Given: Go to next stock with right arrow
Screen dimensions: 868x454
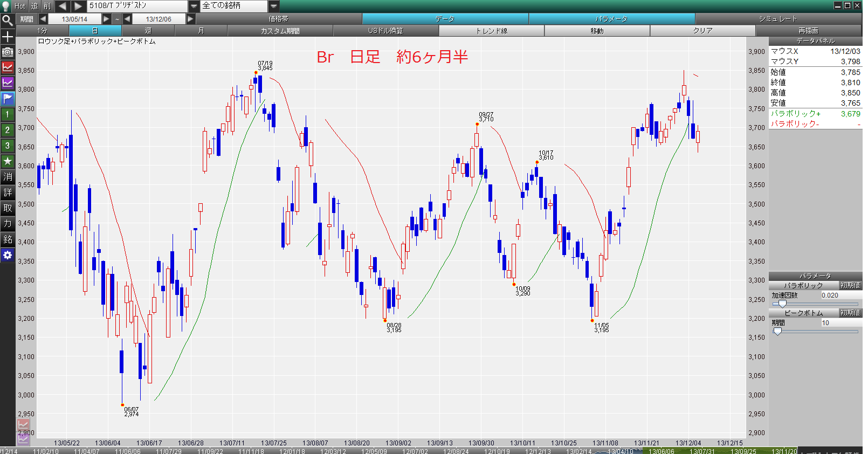Looking at the screenshot, I should tap(78, 6).
